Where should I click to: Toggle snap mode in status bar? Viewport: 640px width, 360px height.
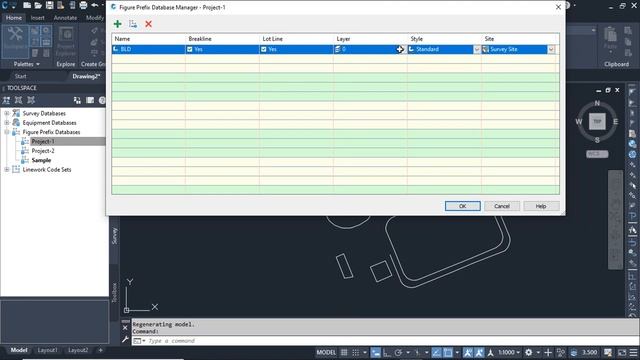356,353
